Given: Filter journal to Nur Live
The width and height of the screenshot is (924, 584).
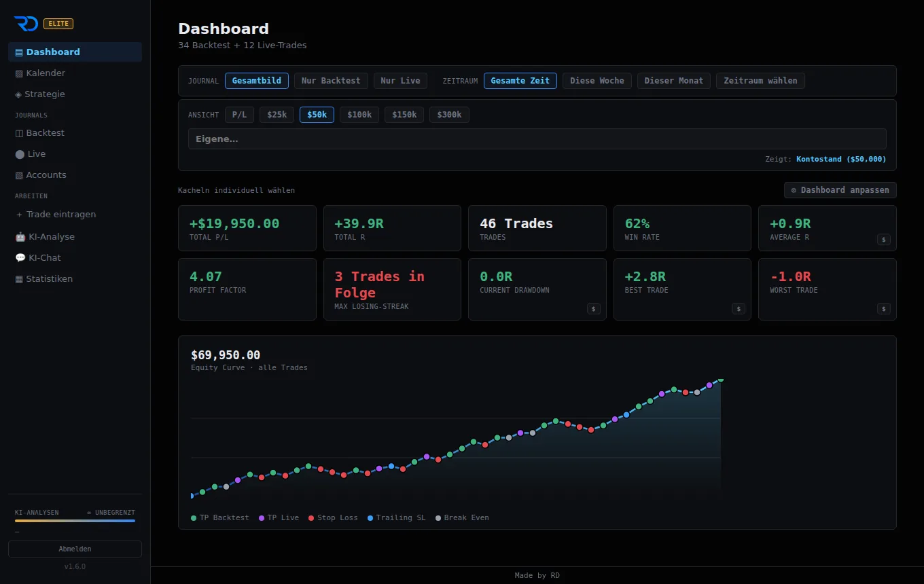Looking at the screenshot, I should [x=401, y=81].
